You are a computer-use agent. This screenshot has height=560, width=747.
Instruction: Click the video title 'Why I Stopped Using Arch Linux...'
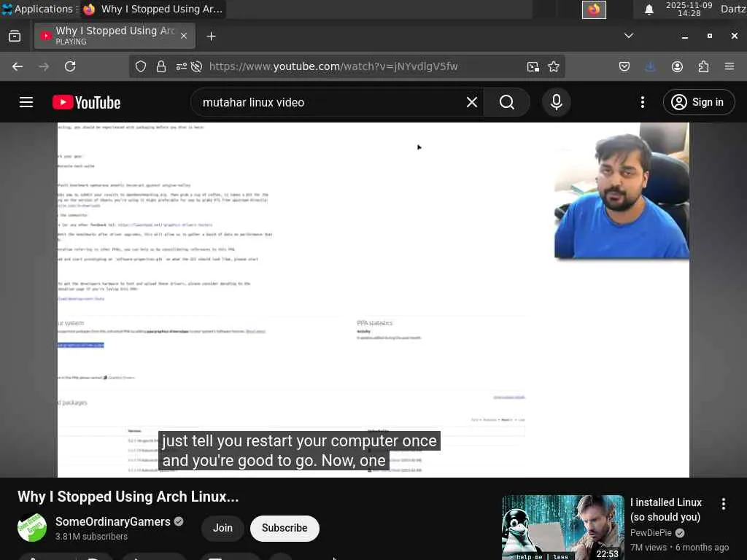pyautogui.click(x=128, y=497)
